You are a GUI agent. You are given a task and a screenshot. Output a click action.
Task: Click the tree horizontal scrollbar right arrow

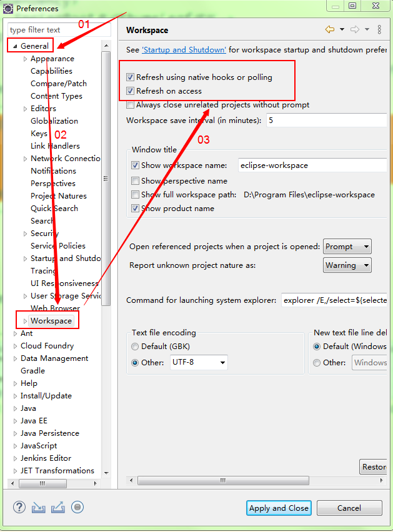click(x=95, y=483)
